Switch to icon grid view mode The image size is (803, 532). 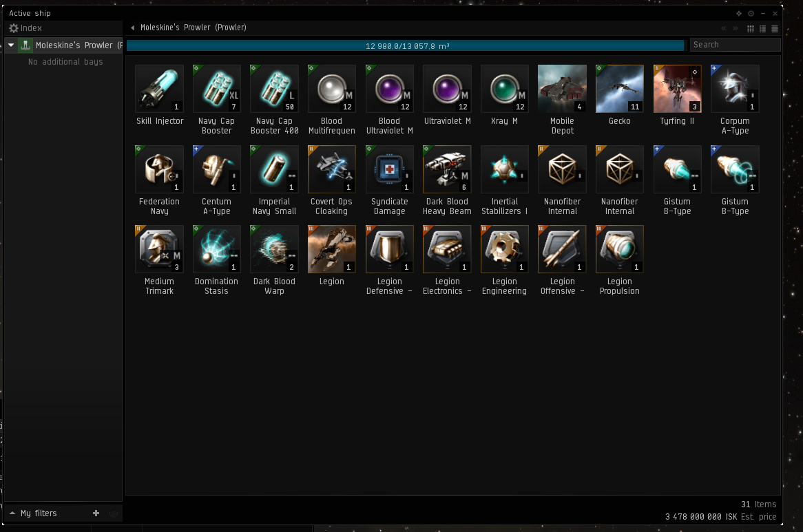(x=750, y=29)
